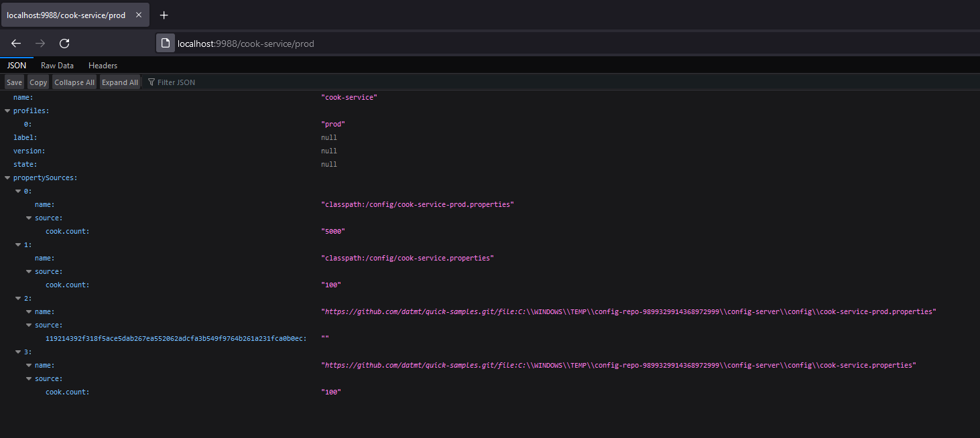Screen dimensions: 980x438
Task: Click the forward navigation arrow
Action: [40, 43]
